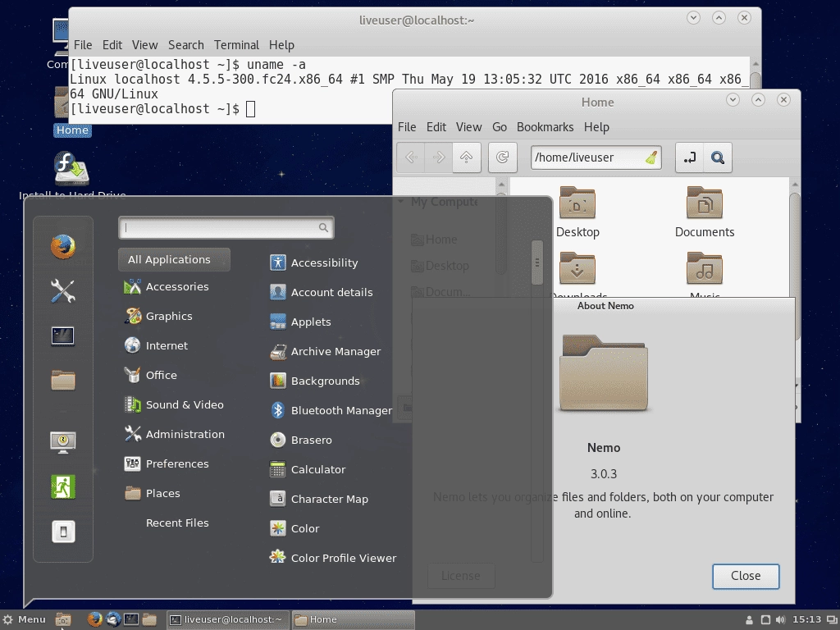Open the Help menu in Nemo
The width and height of the screenshot is (840, 630).
[x=596, y=127]
